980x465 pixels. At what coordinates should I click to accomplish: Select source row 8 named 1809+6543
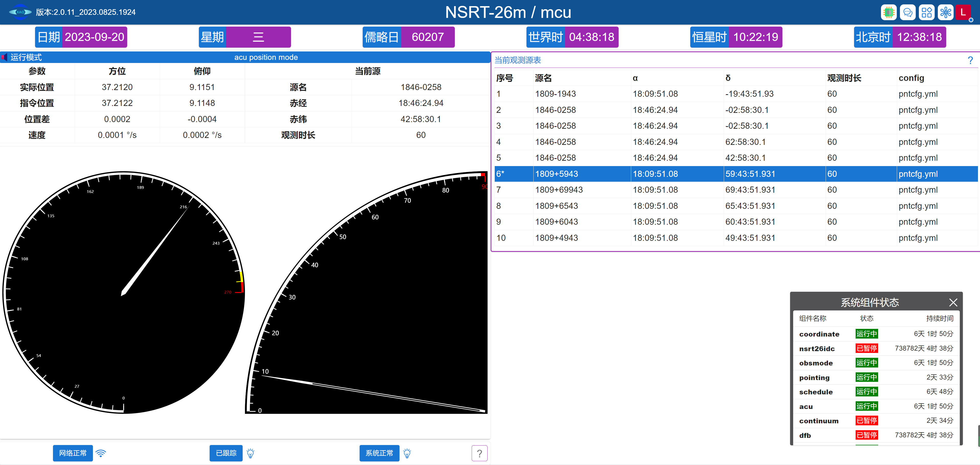point(736,206)
